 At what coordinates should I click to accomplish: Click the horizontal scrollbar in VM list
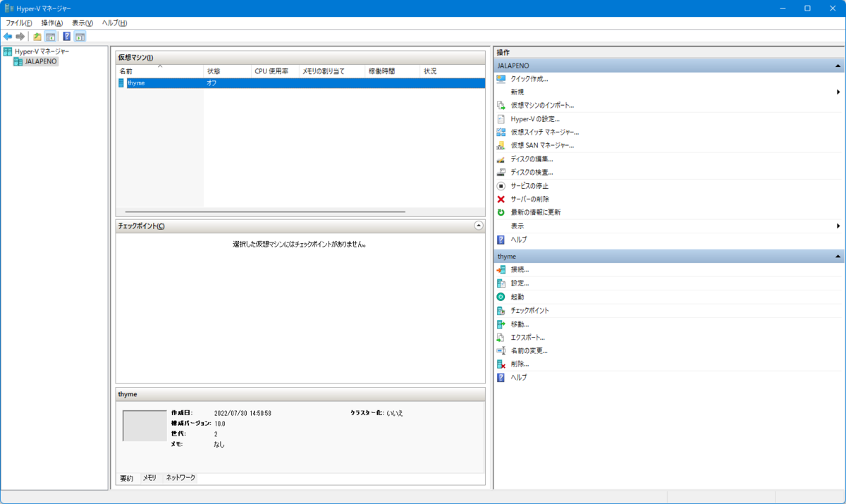[x=265, y=211]
